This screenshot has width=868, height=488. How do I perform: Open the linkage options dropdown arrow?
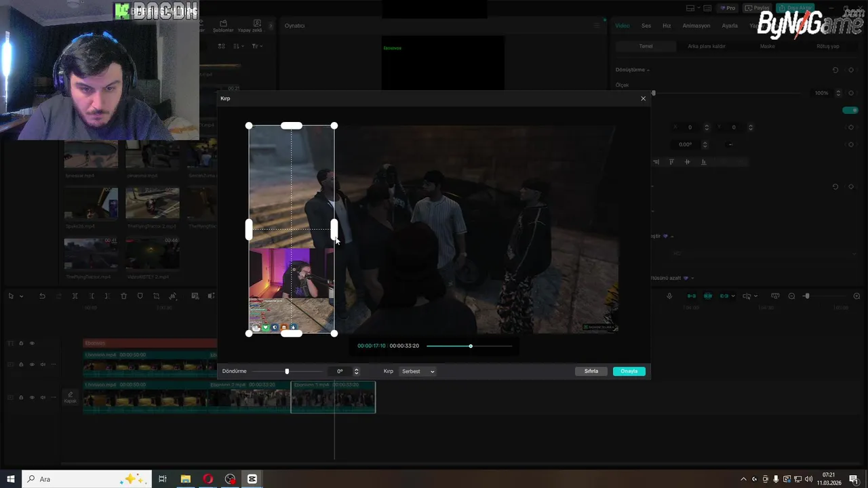[x=734, y=296]
